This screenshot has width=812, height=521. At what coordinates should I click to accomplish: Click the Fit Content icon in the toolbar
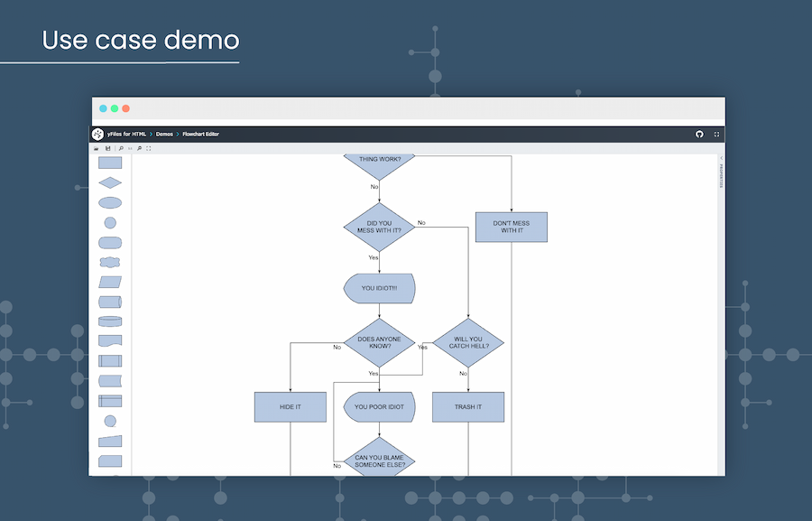[149, 148]
